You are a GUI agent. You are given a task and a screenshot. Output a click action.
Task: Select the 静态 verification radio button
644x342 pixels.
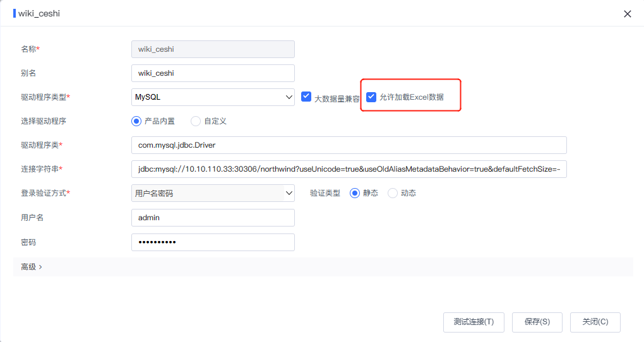354,193
